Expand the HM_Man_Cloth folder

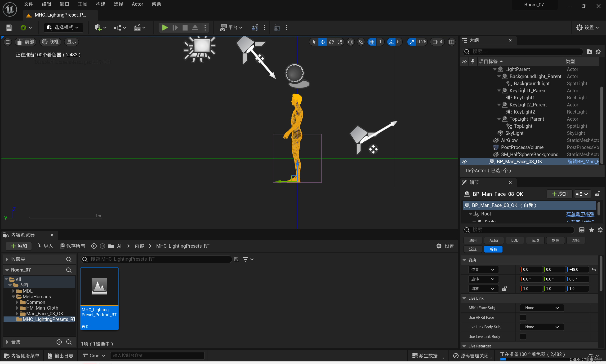[x=17, y=308]
